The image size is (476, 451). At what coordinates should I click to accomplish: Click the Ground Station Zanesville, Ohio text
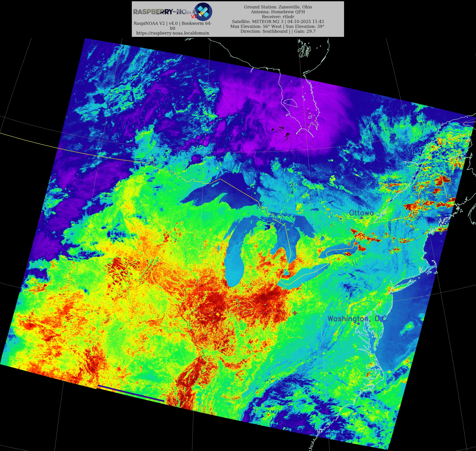click(x=278, y=7)
